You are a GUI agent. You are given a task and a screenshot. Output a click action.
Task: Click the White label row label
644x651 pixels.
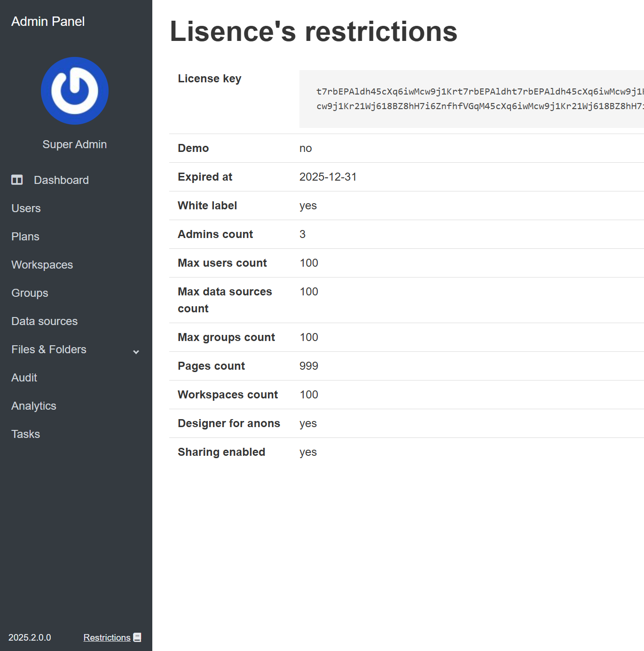click(207, 206)
